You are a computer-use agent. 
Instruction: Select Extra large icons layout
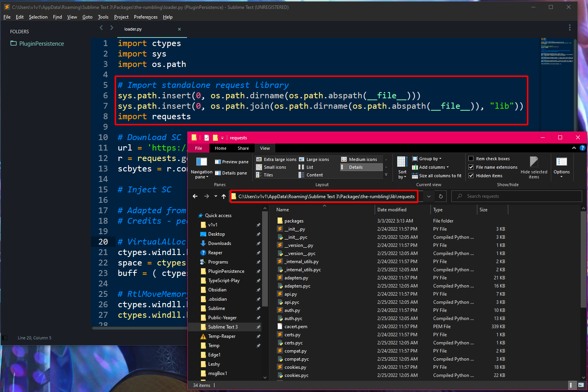point(276,159)
